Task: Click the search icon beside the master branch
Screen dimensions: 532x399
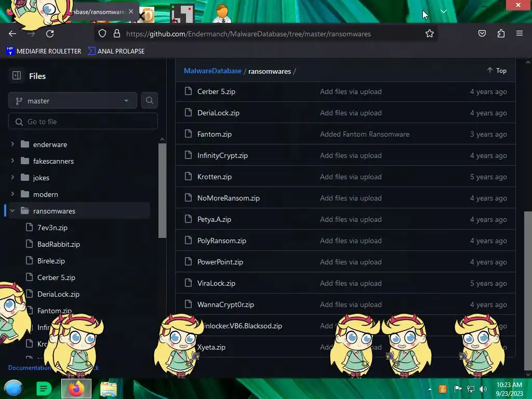Action: point(149,100)
